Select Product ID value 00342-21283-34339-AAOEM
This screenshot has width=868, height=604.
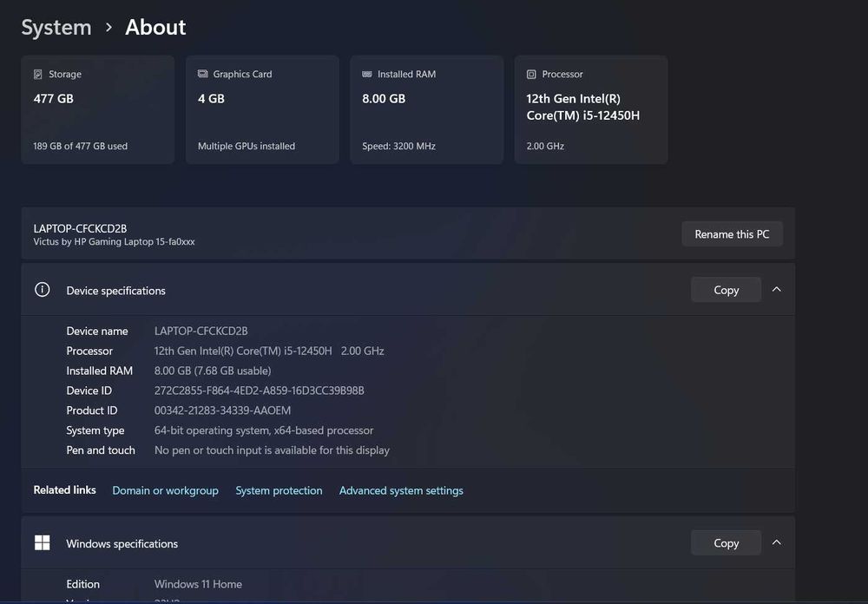[x=222, y=410]
